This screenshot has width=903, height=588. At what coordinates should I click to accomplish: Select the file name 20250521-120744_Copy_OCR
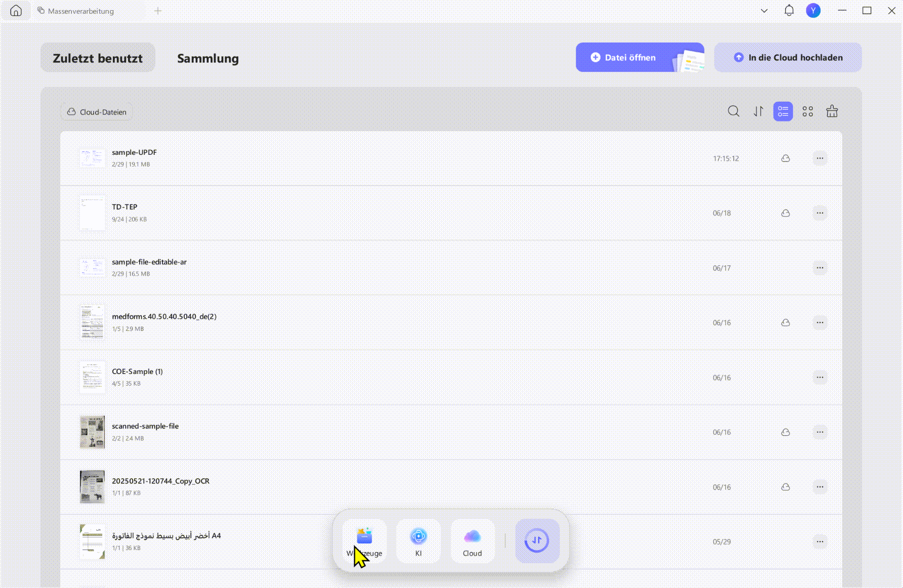click(x=160, y=481)
